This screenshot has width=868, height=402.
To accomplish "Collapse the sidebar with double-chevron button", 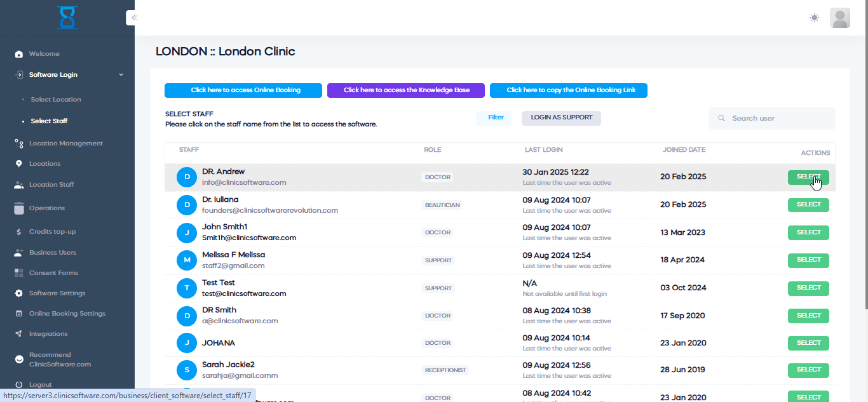I will (133, 18).
